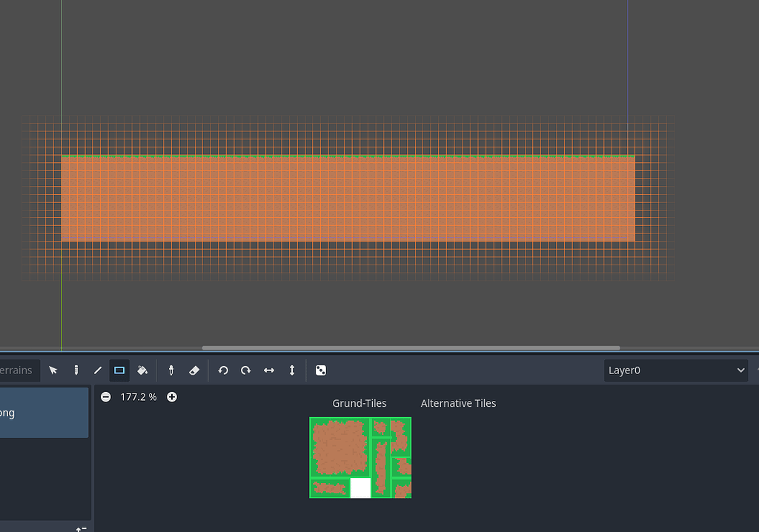Viewport: 759px width, 532px height.
Task: Zoom in with the plus button
Action: point(171,396)
